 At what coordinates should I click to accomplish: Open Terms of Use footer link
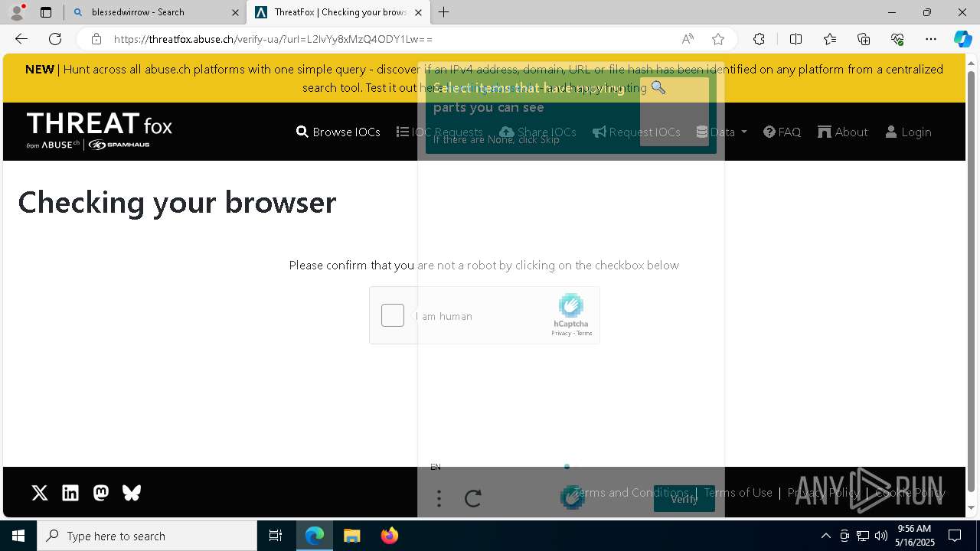pyautogui.click(x=738, y=493)
